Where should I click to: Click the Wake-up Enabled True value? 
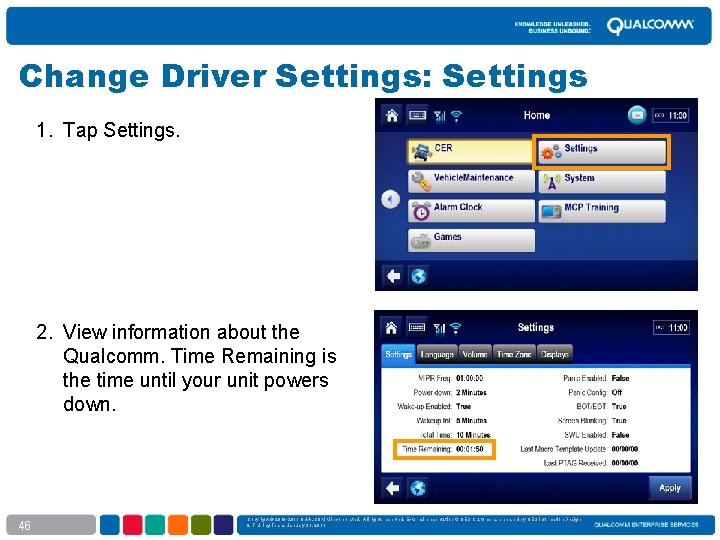tap(463, 406)
